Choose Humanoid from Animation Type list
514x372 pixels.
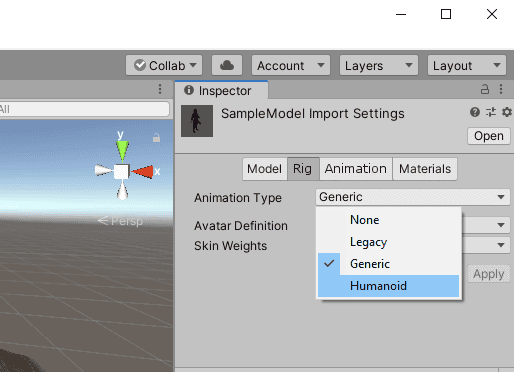point(389,286)
